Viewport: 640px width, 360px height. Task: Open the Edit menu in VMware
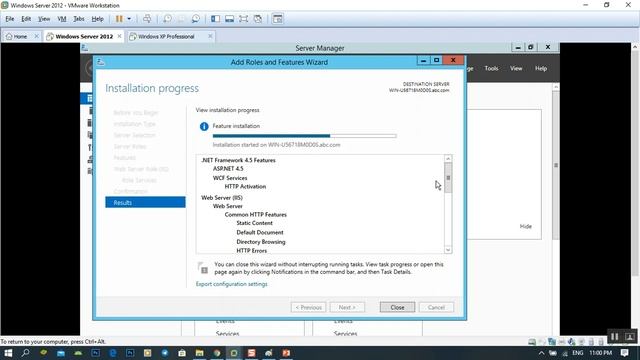pyautogui.click(x=26, y=19)
